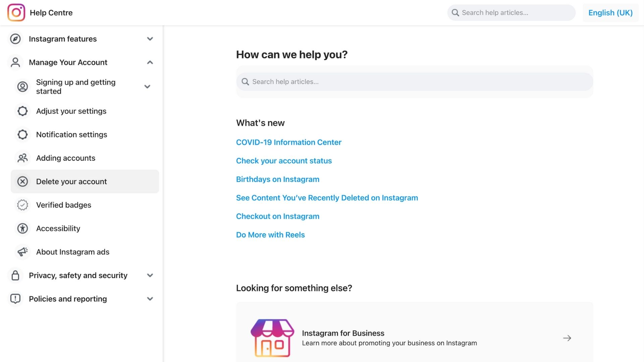Click the magnifier icon in the header search
Screen dimensions: 644x362
click(455, 13)
